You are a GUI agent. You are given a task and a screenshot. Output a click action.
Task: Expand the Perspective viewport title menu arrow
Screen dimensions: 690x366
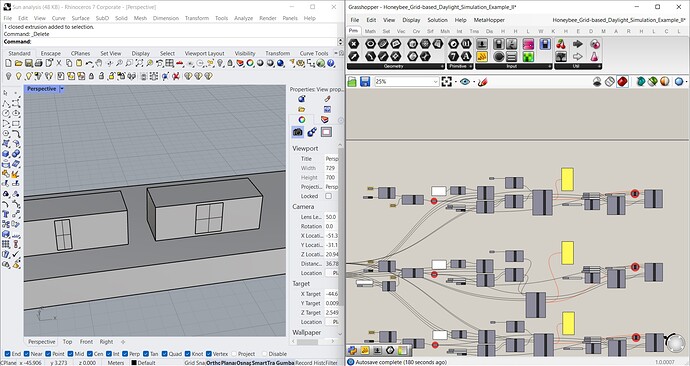tap(62, 89)
